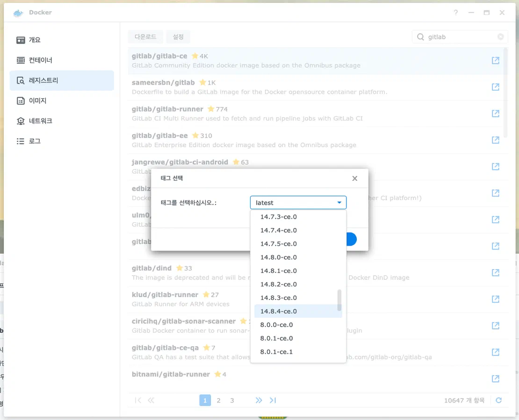Select the gitlab/gitlab-ee result row
Image resolution: width=519 pixels, height=420 pixels.
pos(318,140)
